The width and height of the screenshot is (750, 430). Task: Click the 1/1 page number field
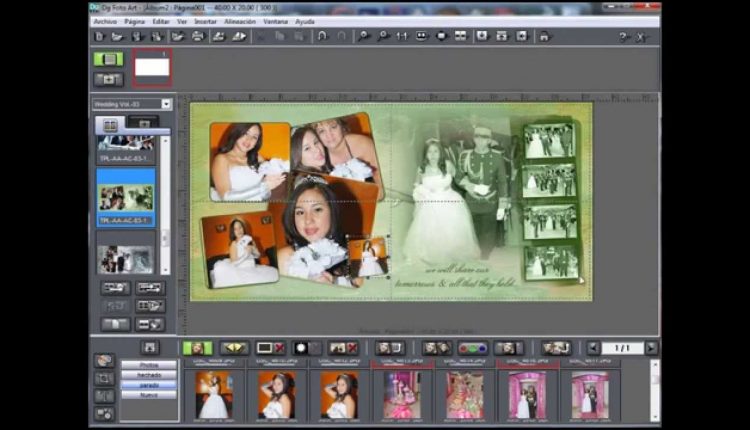[622, 348]
